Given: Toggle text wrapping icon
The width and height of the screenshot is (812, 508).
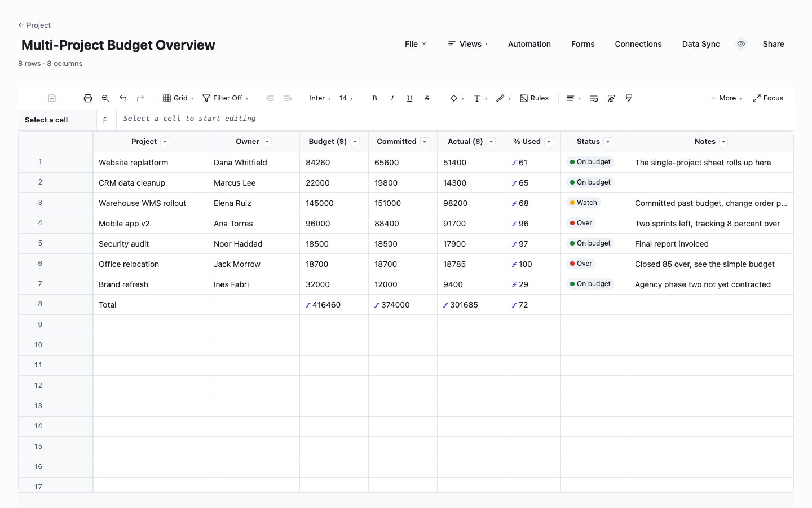Looking at the screenshot, I should pos(594,98).
